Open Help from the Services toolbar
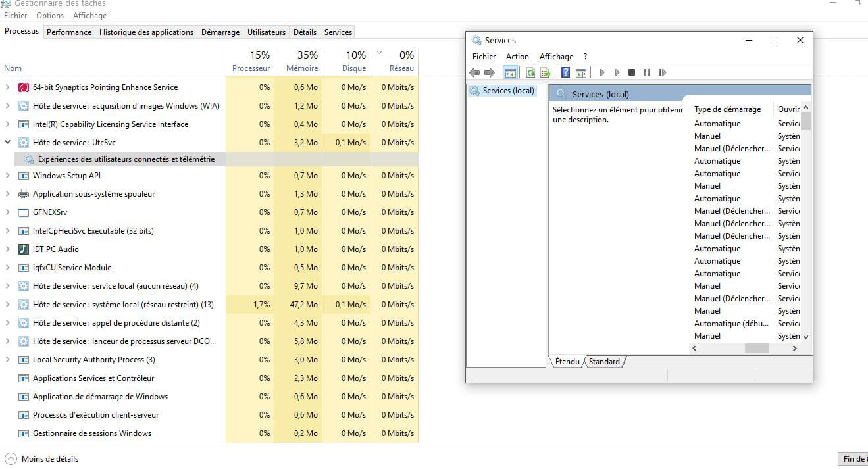 point(565,72)
